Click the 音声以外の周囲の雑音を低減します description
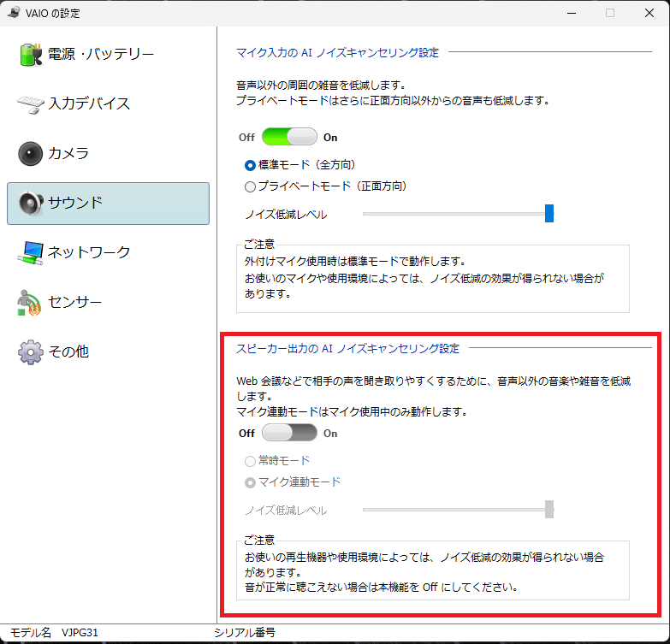Image resolution: width=670 pixels, height=644 pixels. 321,85
